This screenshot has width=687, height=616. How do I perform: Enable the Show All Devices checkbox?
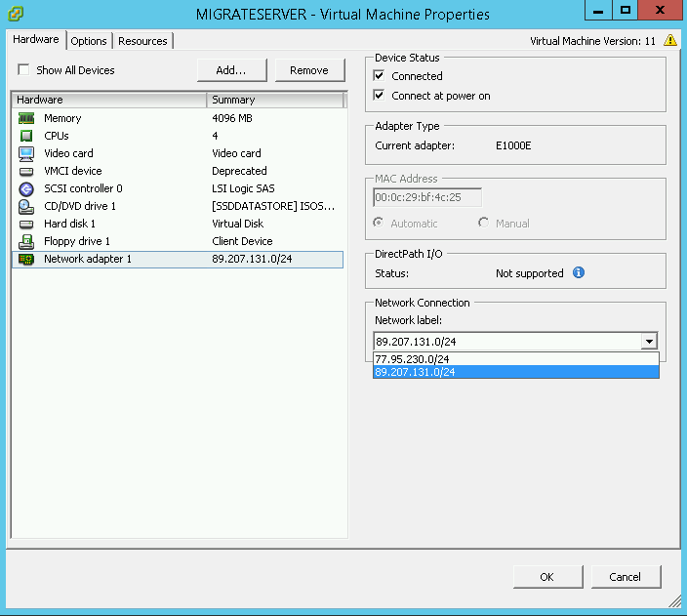click(x=23, y=70)
